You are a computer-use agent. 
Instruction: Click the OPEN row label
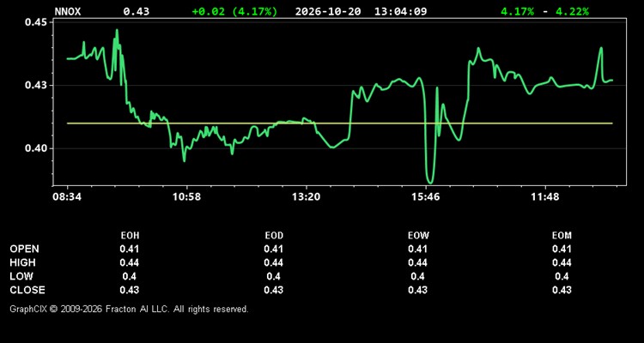tap(25, 249)
